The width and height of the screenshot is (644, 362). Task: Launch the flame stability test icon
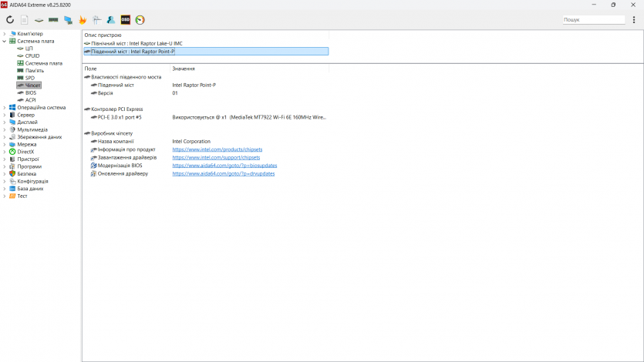pos(83,20)
